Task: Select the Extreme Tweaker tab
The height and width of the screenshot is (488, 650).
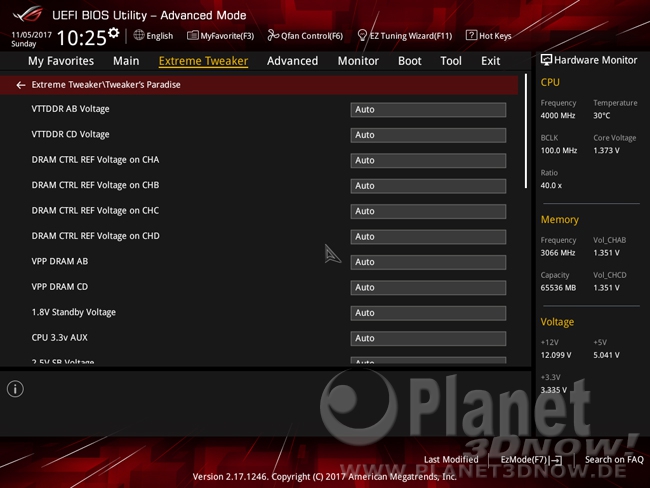Action: point(203,61)
